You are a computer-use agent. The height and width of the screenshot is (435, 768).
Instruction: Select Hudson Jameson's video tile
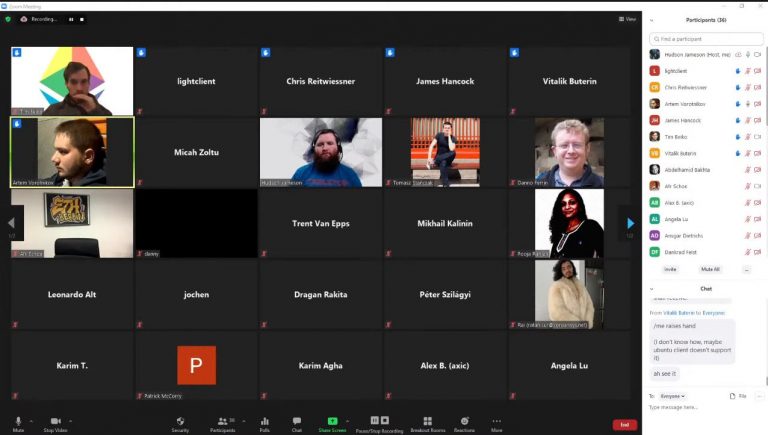point(321,152)
